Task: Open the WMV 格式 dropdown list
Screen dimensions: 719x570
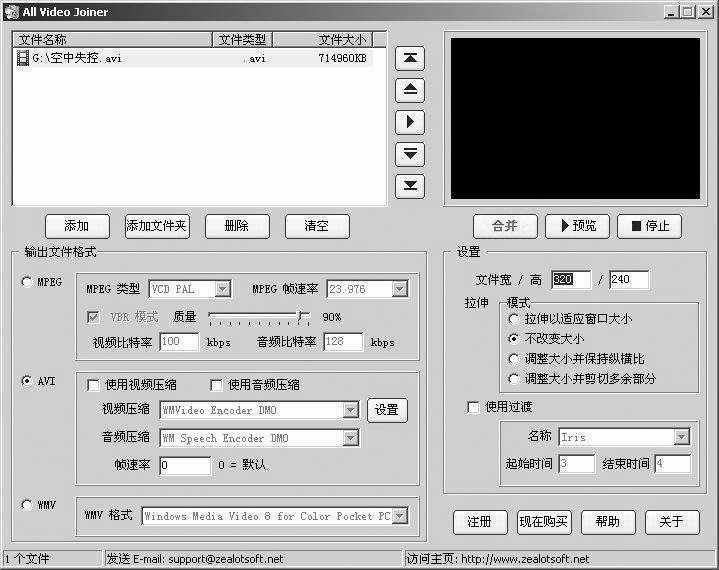Action: [x=399, y=516]
